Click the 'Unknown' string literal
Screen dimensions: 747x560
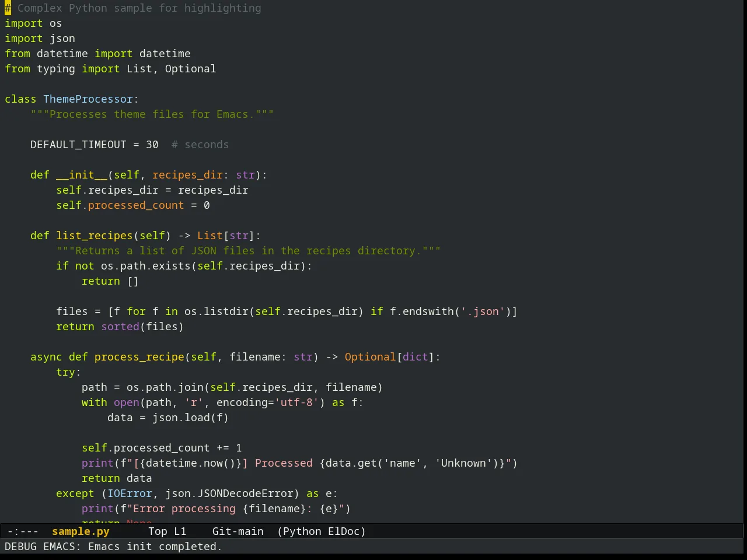(463, 463)
